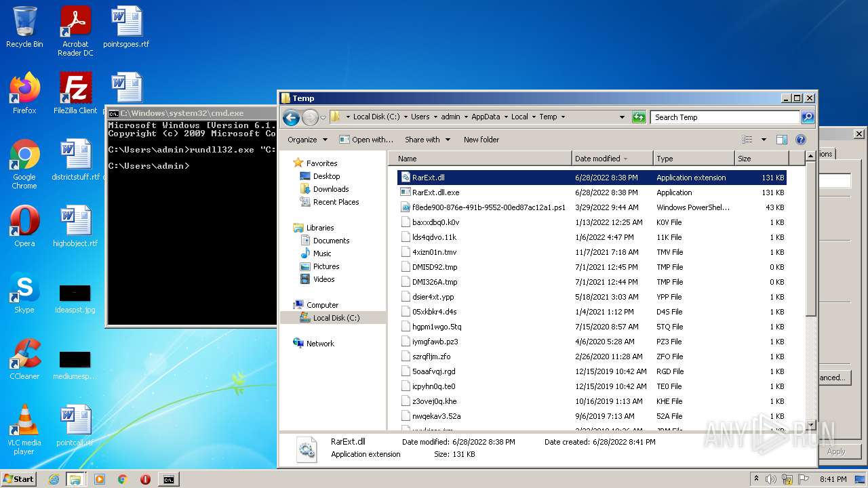Click Open with... toolbar button
This screenshot has width=868, height=488.
click(366, 140)
